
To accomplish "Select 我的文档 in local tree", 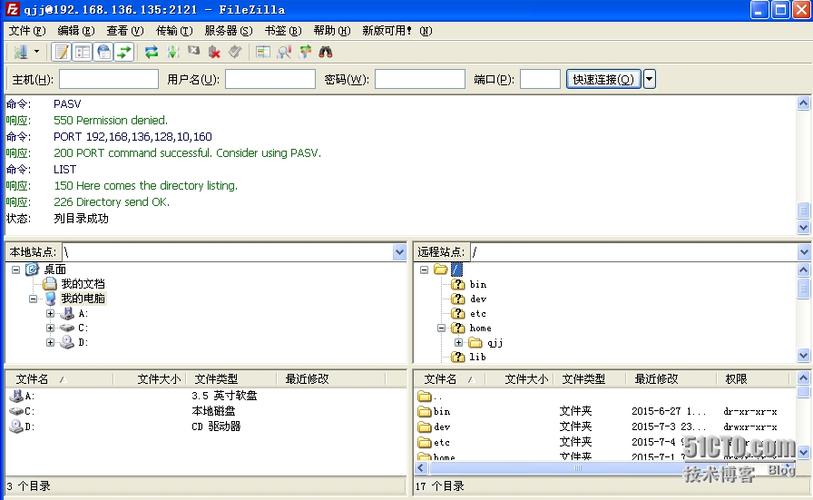I will pyautogui.click(x=83, y=284).
